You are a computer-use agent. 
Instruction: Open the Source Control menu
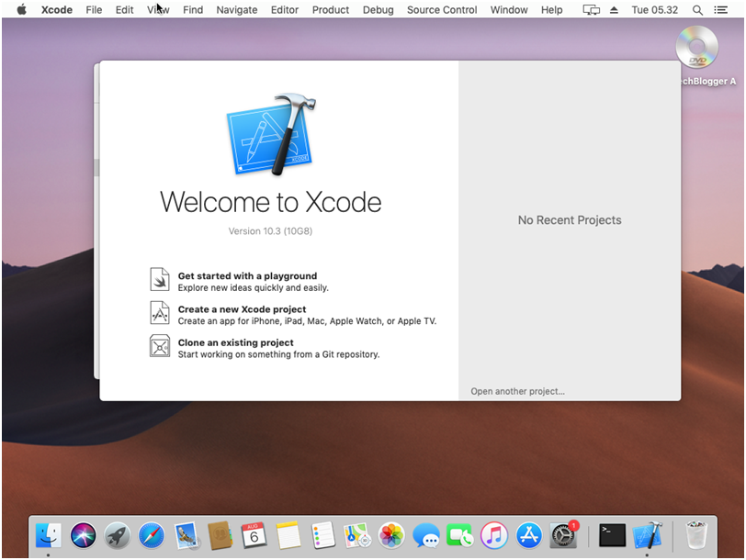click(442, 10)
